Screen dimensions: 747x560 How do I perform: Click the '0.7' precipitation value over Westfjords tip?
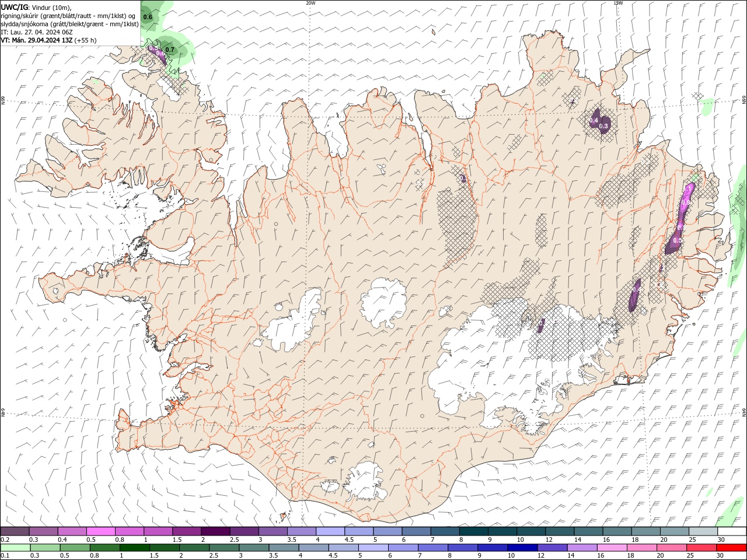pyautogui.click(x=170, y=50)
